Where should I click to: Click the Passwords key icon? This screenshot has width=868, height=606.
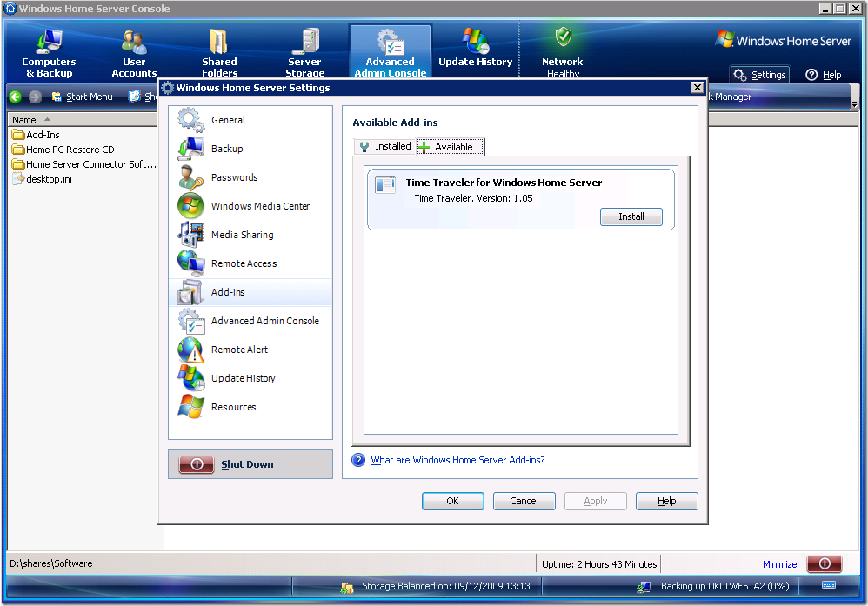coord(191,177)
